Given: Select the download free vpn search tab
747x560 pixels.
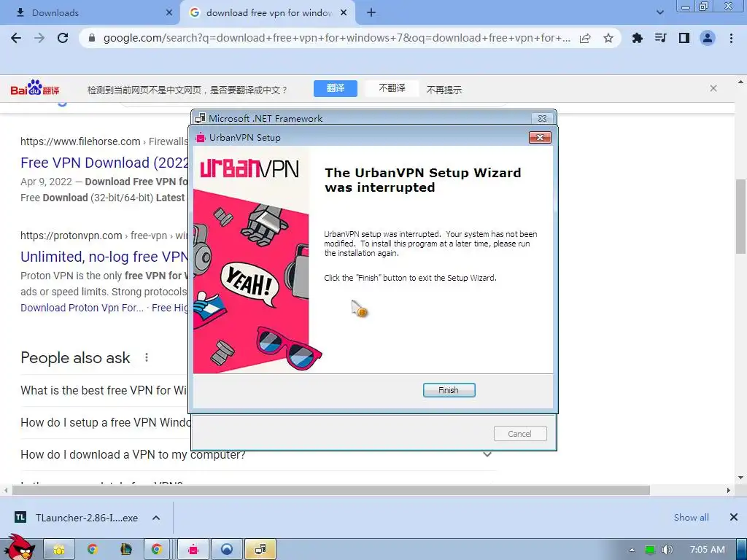Looking at the screenshot, I should click(x=267, y=13).
